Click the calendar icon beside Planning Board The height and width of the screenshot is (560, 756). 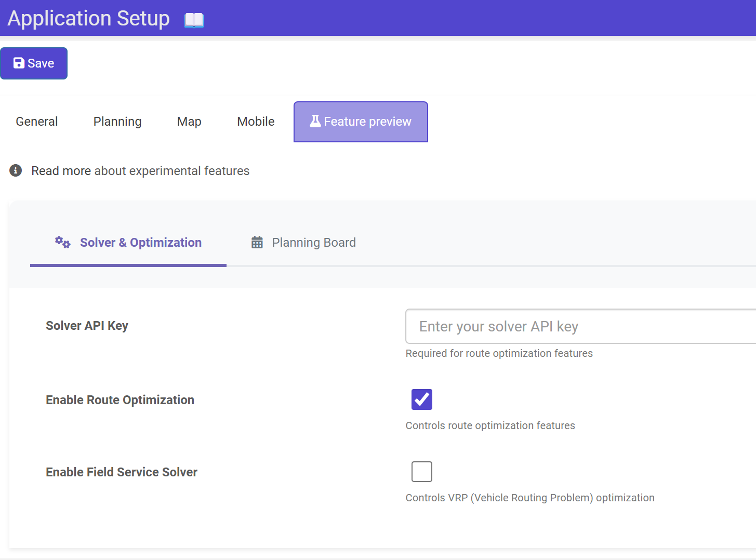[x=257, y=242]
